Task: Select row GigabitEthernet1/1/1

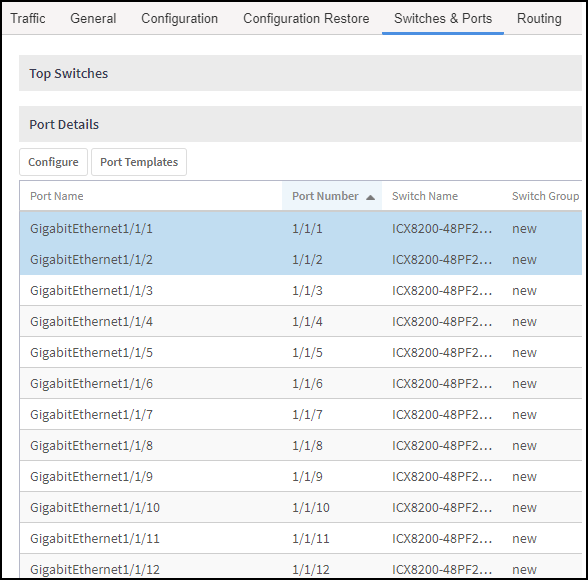Action: point(301,228)
